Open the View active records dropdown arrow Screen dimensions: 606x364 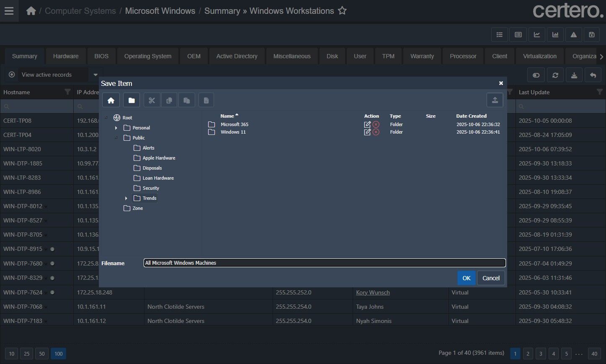95,75
